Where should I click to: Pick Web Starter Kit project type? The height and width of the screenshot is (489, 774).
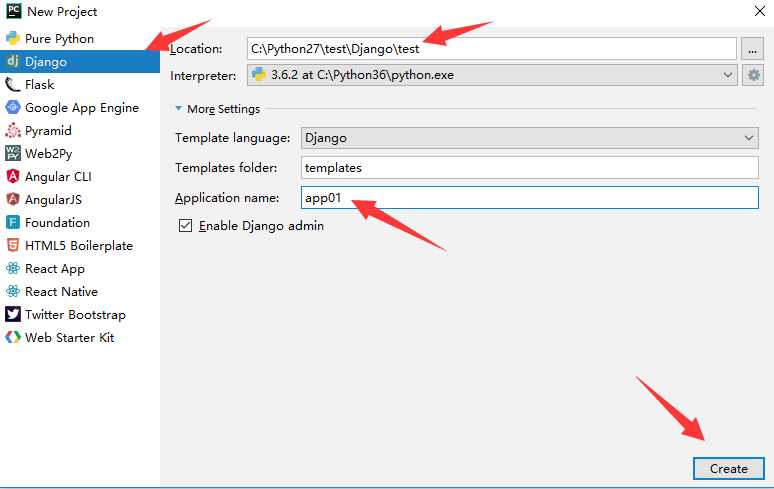(x=80, y=337)
